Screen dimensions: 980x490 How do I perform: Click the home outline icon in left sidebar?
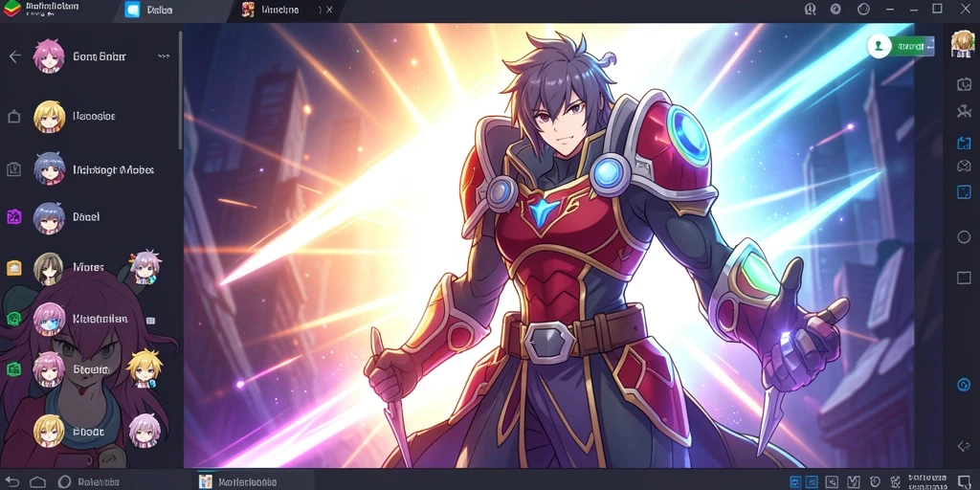[x=13, y=116]
